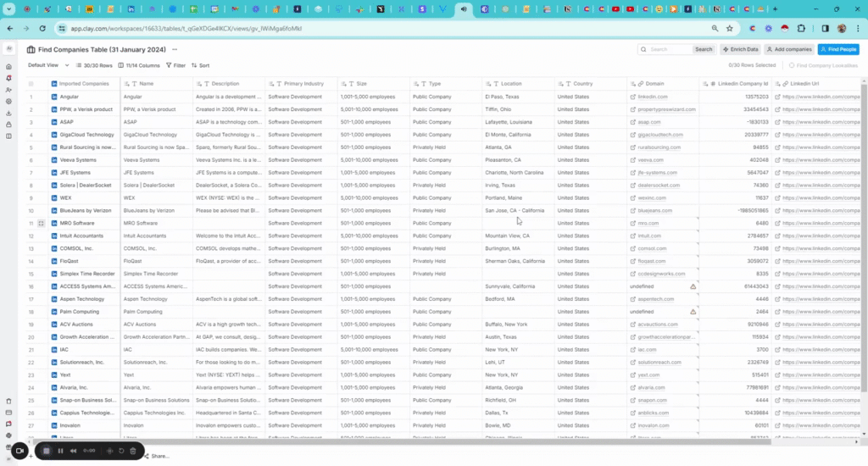
Task: Open the linkedin.com domain link for Angular
Action: 652,97
